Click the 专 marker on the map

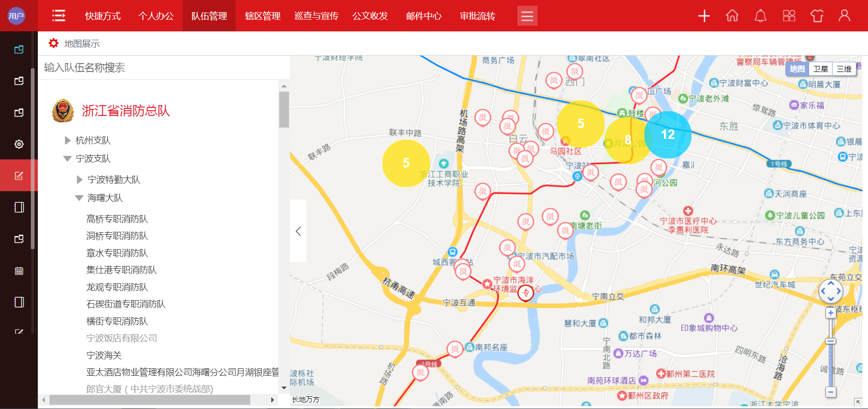pyautogui.click(x=526, y=293)
